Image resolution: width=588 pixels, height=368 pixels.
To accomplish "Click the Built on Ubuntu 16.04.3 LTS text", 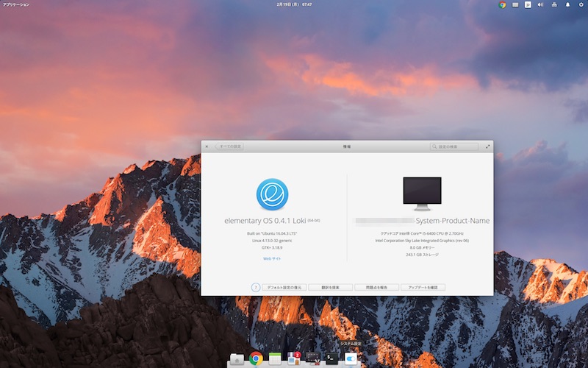I will [272, 233].
